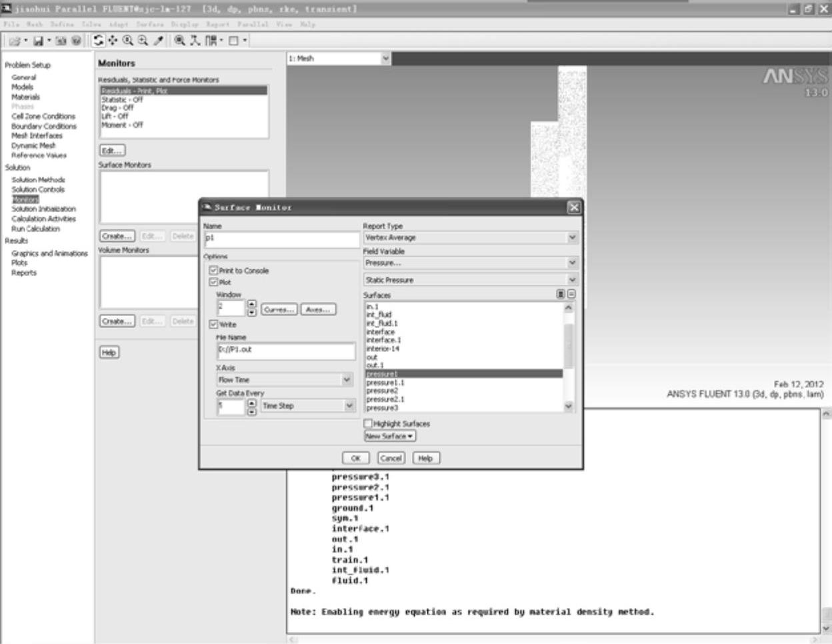832x644 pixels.
Task: Open the New Surface dropdown button
Action: tap(390, 436)
